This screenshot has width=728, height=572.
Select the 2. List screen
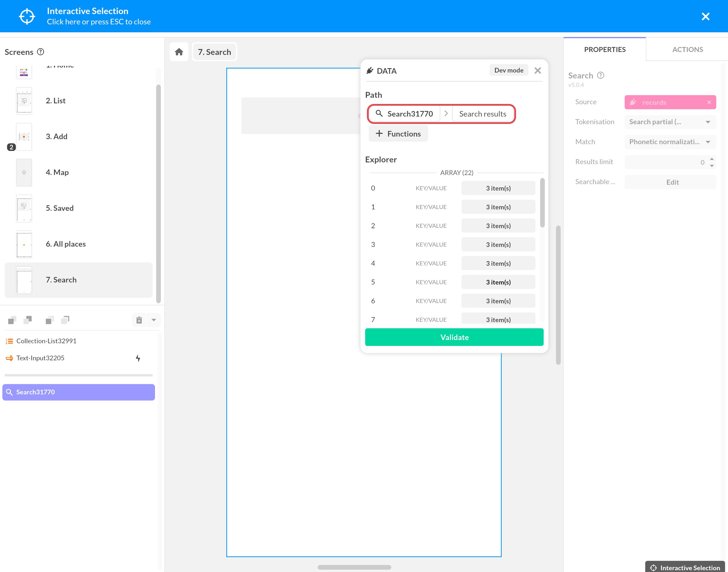point(79,101)
